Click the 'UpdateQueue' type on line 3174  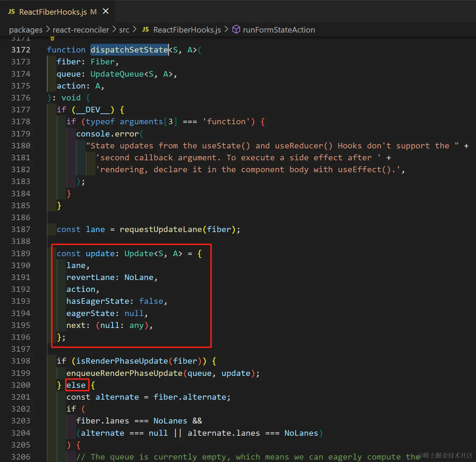[117, 74]
